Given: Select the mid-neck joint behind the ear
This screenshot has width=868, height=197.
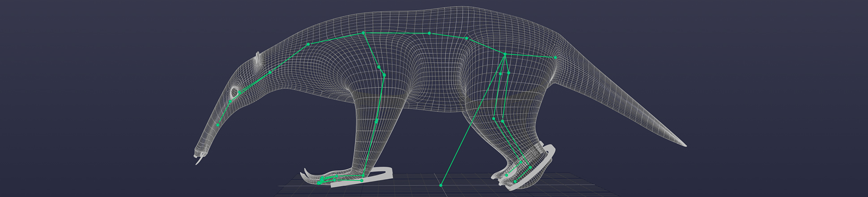Looking at the screenshot, I should click(x=270, y=73).
